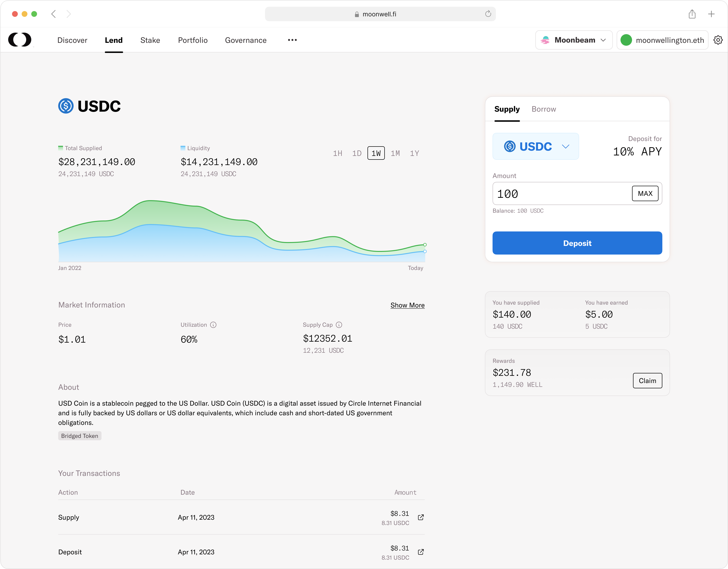Select 1M chart timeframe

[x=395, y=153]
